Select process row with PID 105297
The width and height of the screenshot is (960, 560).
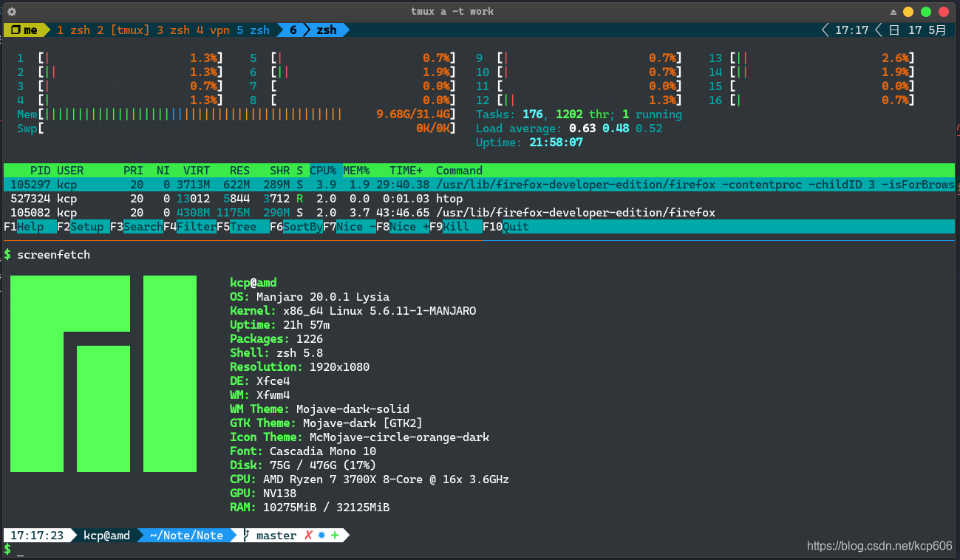(480, 185)
